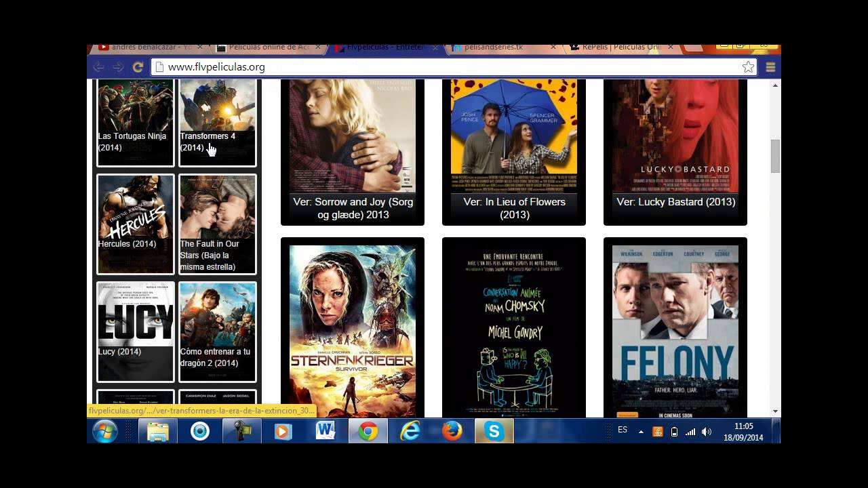The height and width of the screenshot is (488, 868).
Task: Click the power/battery tray icon
Action: [674, 432]
